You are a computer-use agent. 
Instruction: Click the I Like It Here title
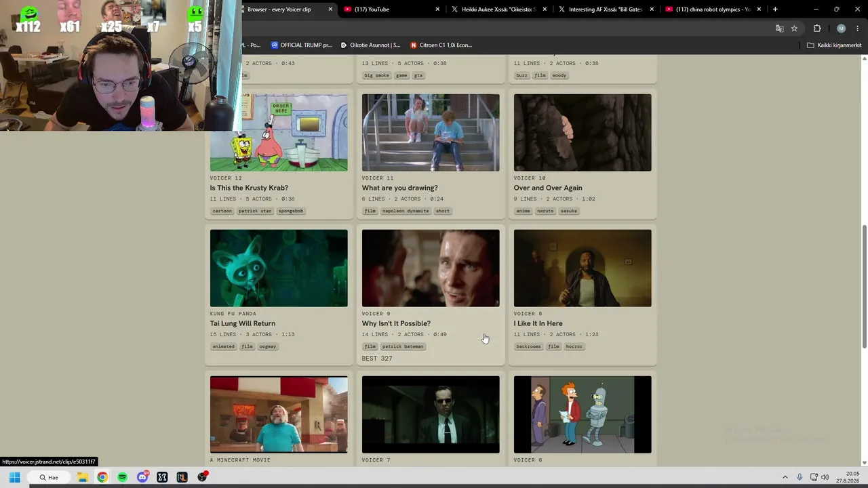pos(538,323)
